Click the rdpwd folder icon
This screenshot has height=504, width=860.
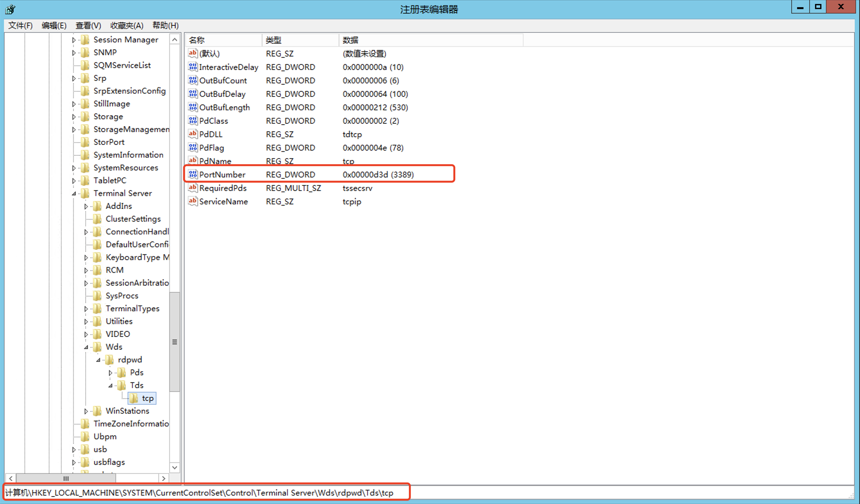[110, 359]
